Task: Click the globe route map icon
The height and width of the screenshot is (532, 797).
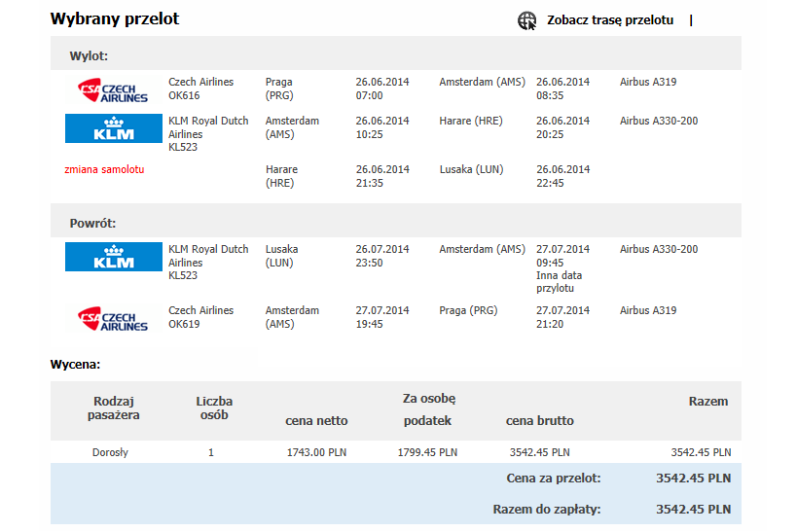Action: click(x=526, y=20)
